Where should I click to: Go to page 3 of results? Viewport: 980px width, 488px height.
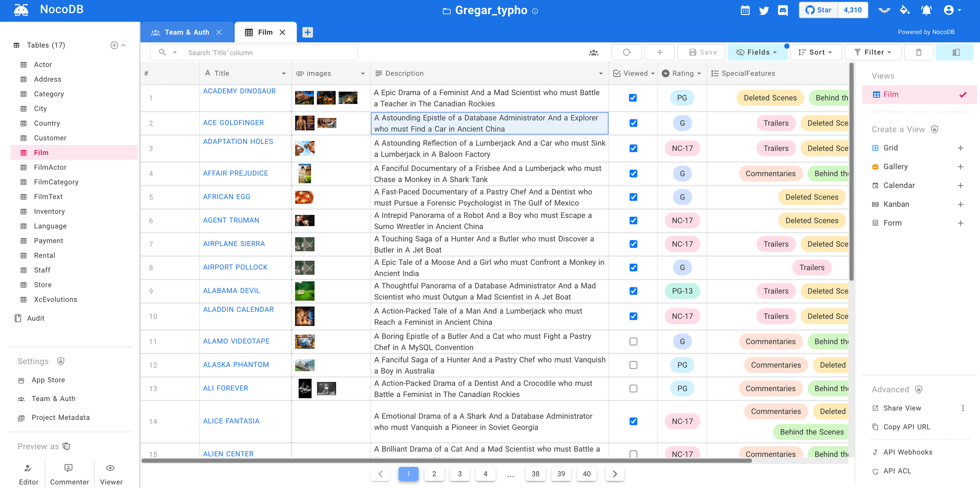click(459, 474)
